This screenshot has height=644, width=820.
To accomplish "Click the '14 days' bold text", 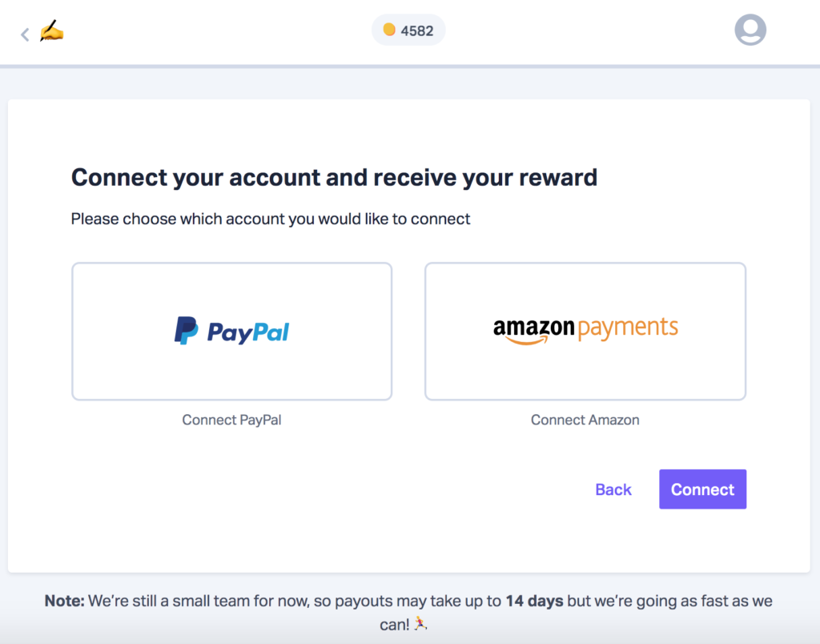I will point(534,601).
